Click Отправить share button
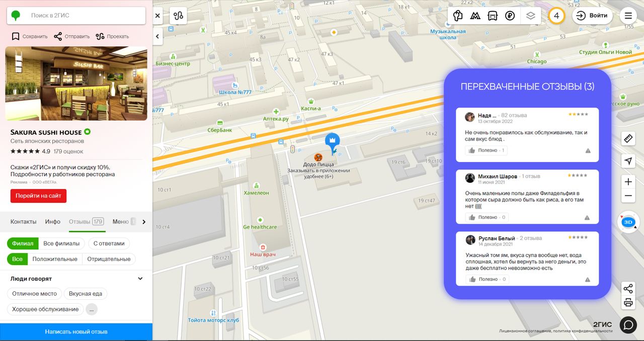This screenshot has width=644, height=341. [71, 36]
